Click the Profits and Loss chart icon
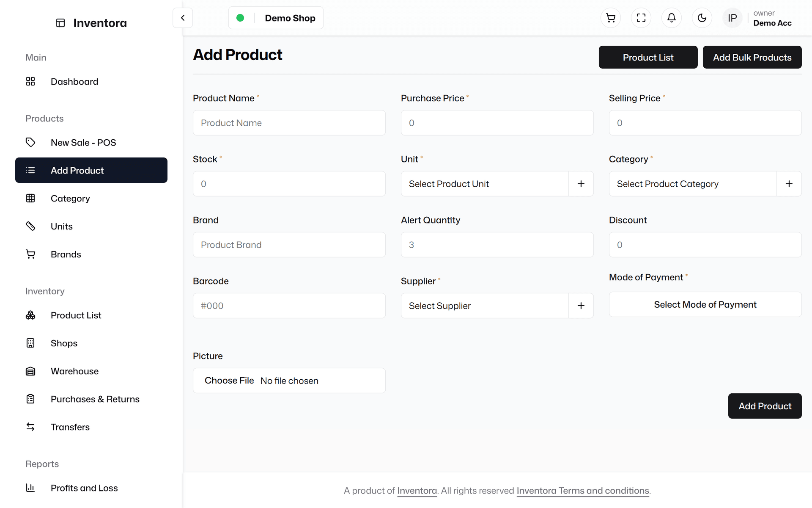The width and height of the screenshot is (812, 508). pyautogui.click(x=30, y=488)
